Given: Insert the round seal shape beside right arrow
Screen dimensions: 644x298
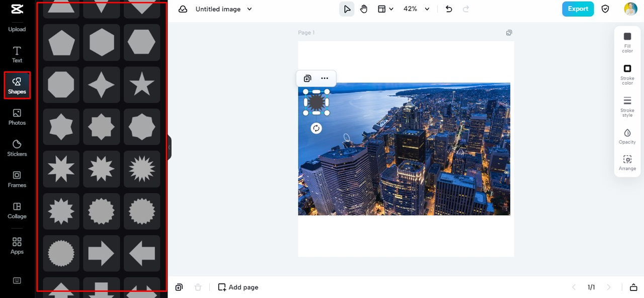Looking at the screenshot, I should click(61, 253).
